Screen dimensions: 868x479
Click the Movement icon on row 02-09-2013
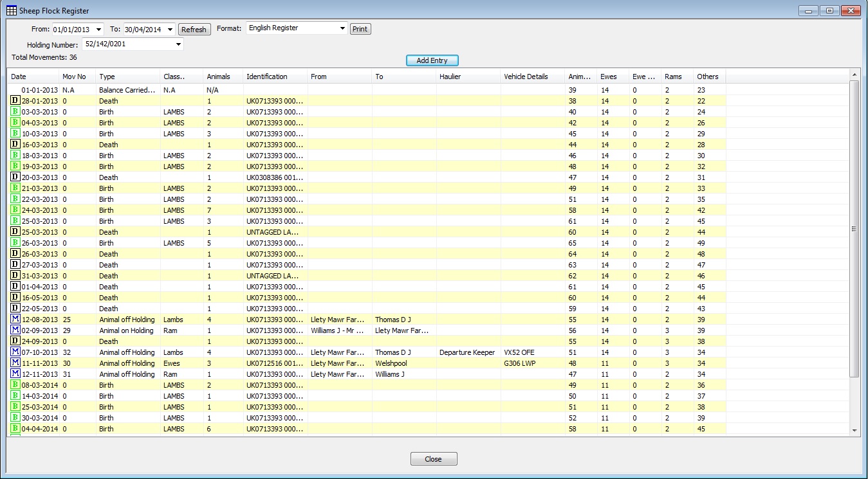pos(15,330)
